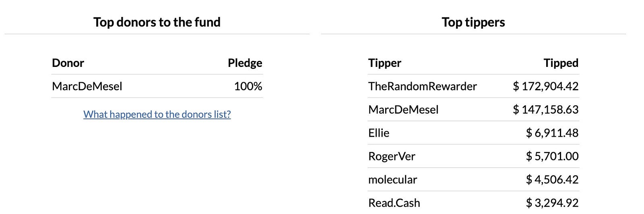Click the RogerVer tipper name
The image size is (644, 214).
[392, 156]
